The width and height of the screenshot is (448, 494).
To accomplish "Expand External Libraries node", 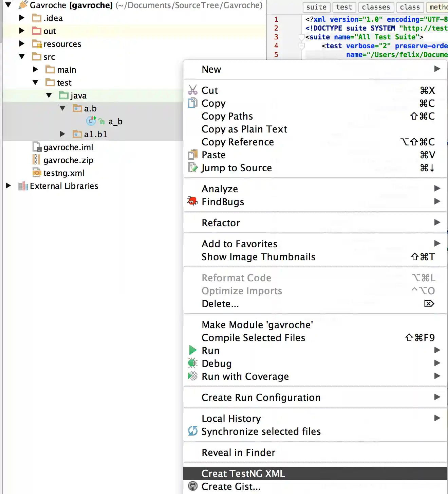I will (8, 186).
